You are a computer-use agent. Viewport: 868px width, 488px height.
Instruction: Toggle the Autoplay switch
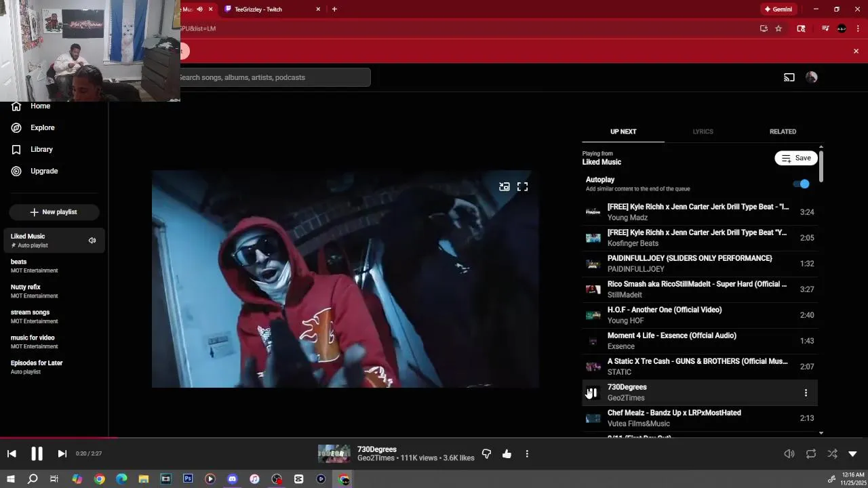pyautogui.click(x=801, y=184)
